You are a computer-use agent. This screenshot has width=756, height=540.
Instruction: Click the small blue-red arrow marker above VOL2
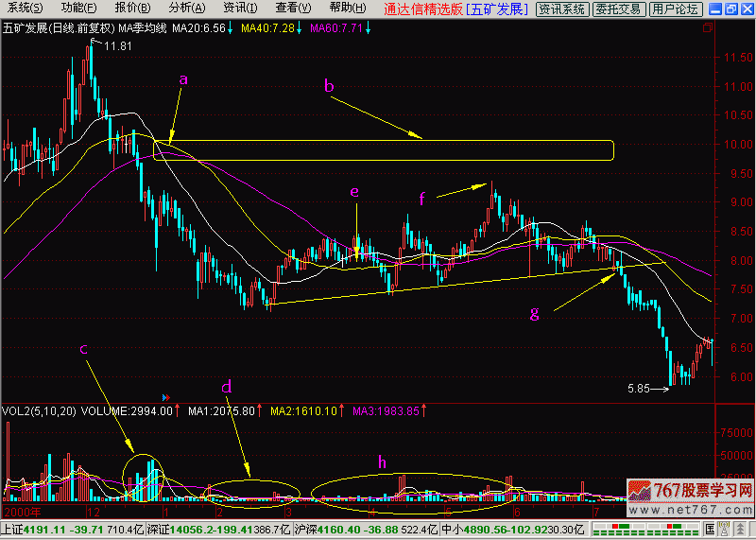[x=166, y=397]
